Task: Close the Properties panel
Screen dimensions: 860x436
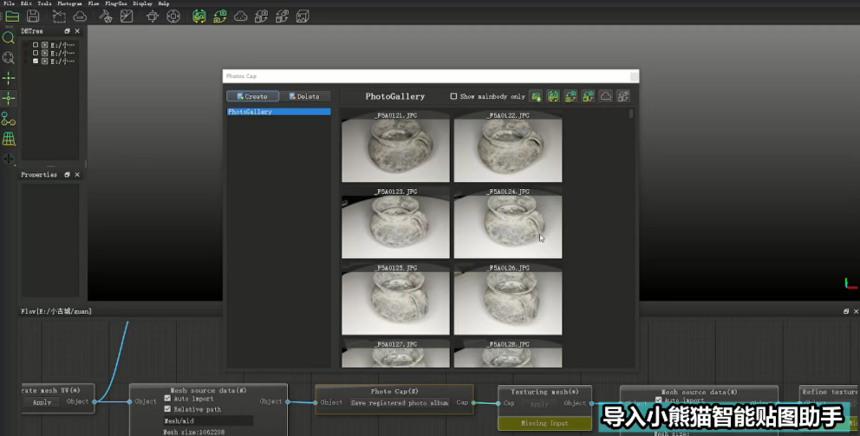Action: [77, 174]
